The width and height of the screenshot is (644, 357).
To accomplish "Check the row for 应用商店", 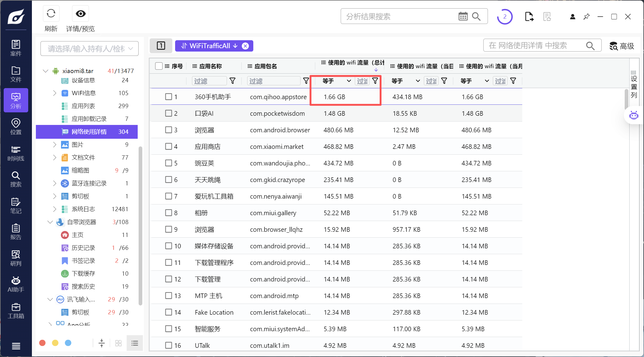I will click(168, 146).
